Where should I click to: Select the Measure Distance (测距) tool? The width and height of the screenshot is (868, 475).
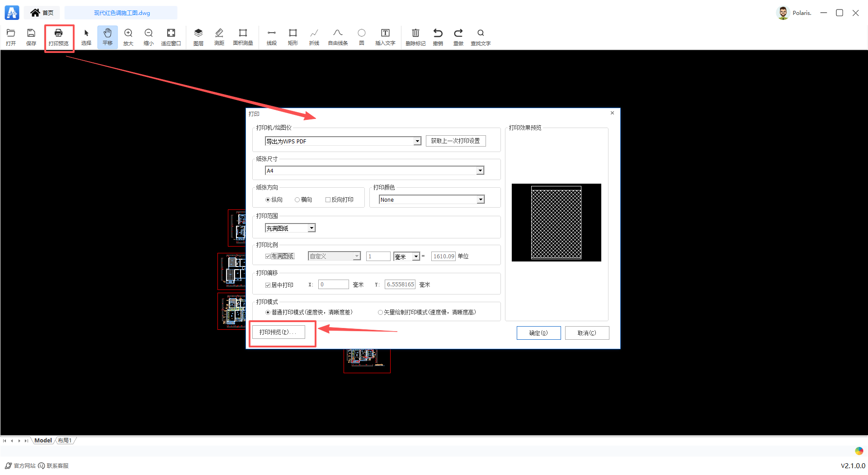[219, 37]
